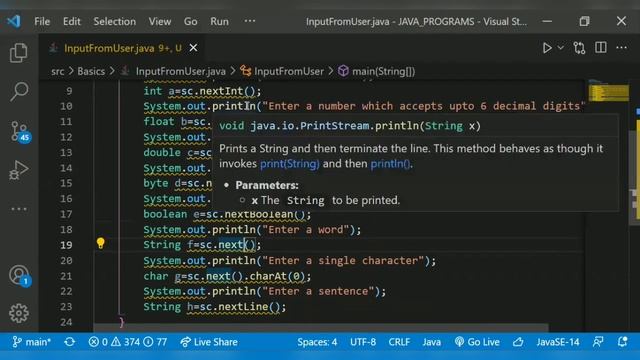The width and height of the screenshot is (640, 360).
Task: Run the Java file with play button
Action: coord(547,48)
